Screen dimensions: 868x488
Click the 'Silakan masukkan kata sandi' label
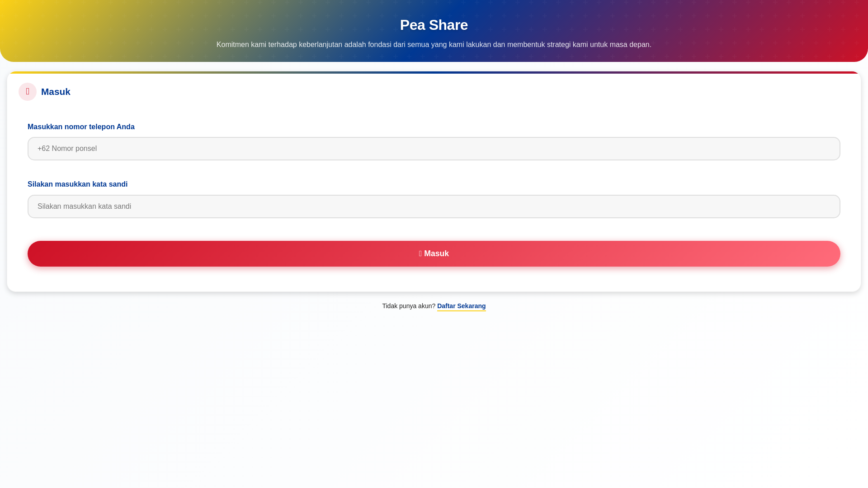coord(77,184)
